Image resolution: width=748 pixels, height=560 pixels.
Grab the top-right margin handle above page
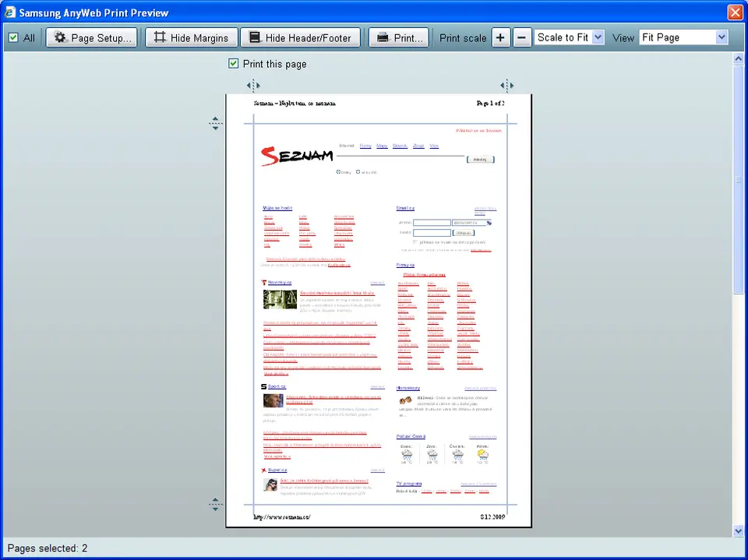coord(506,85)
